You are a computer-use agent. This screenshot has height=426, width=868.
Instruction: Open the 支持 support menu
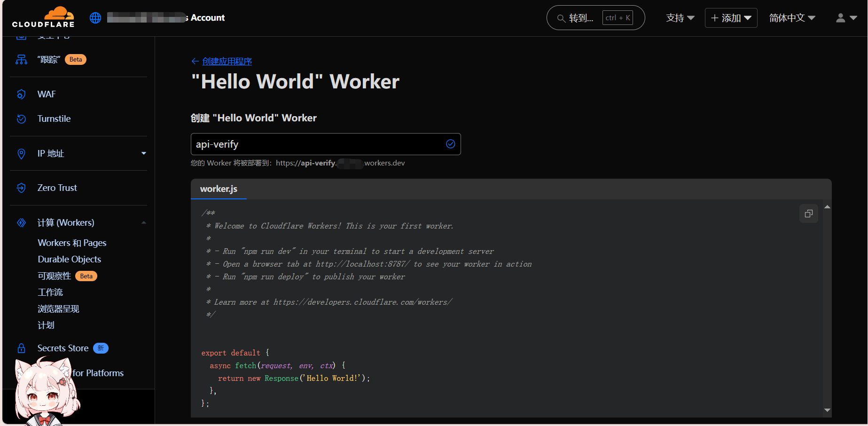click(680, 18)
